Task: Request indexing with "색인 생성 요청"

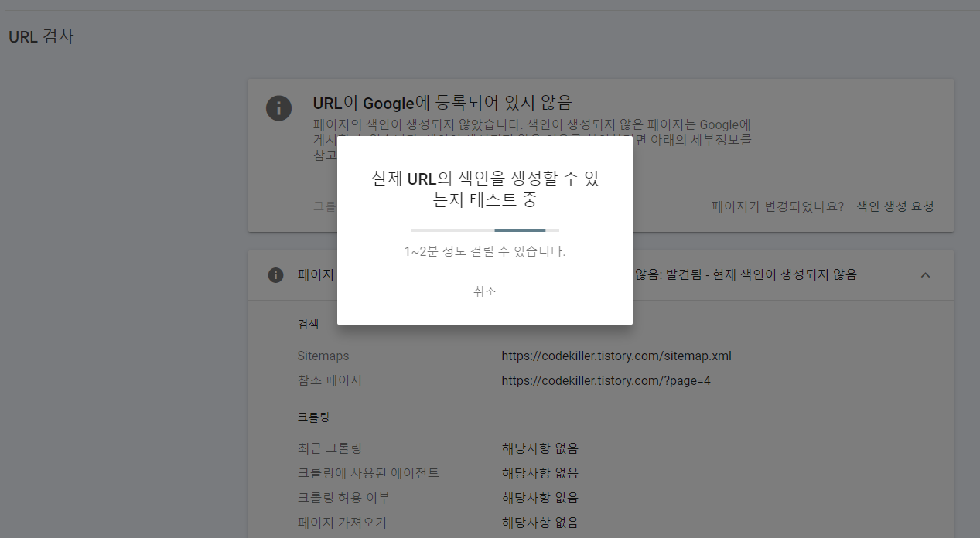Action: (x=894, y=206)
